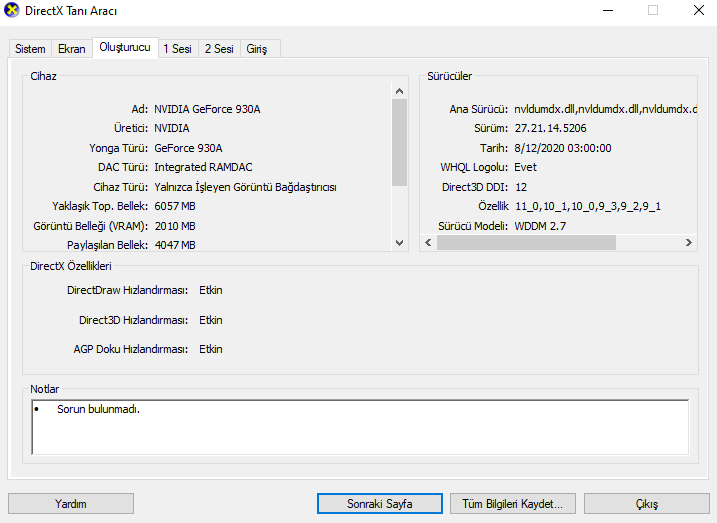Click Cihaz panel scroll up arrow
Image resolution: width=717 pixels, height=523 pixels.
(x=399, y=91)
